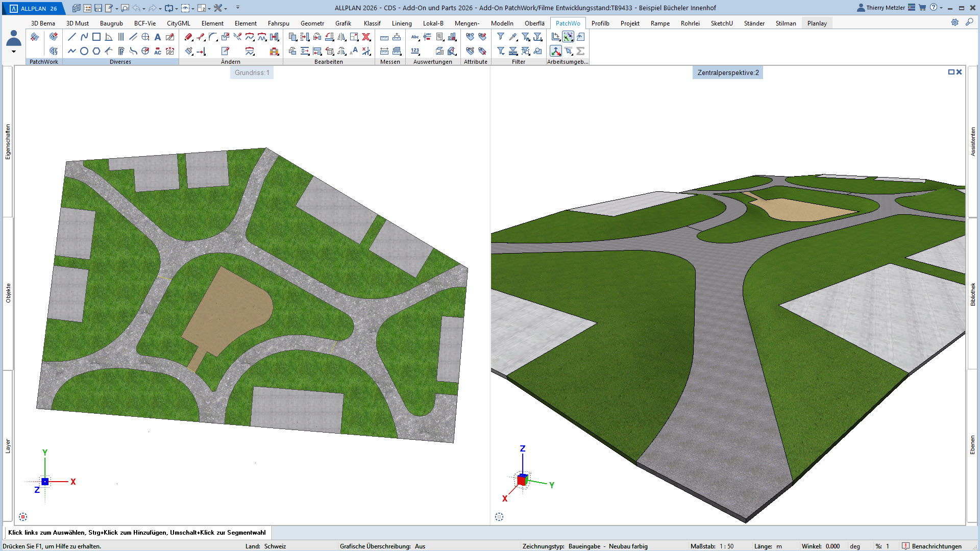
Task: Click the ruler Measure length icon
Action: point(384,37)
